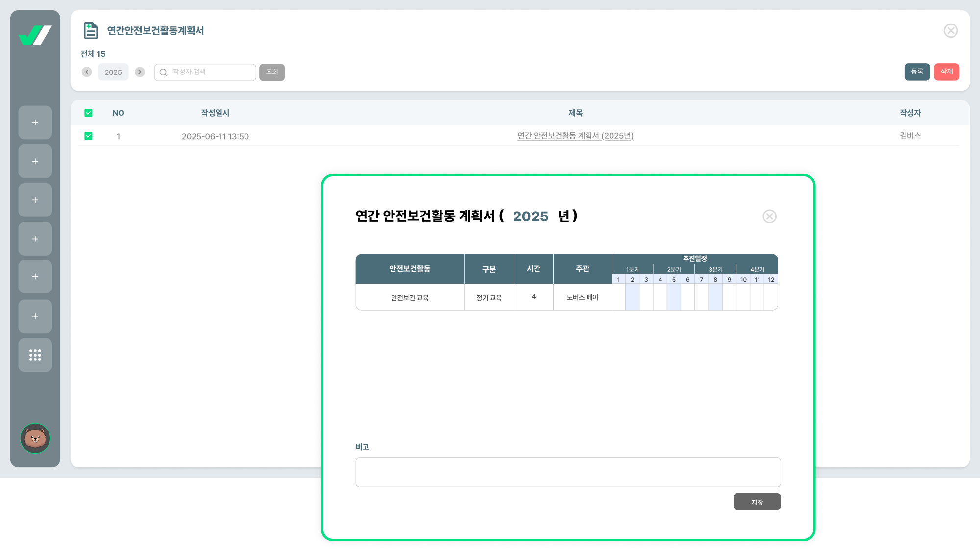
Task: Click the magnifier icon in the search box
Action: pyautogui.click(x=164, y=72)
